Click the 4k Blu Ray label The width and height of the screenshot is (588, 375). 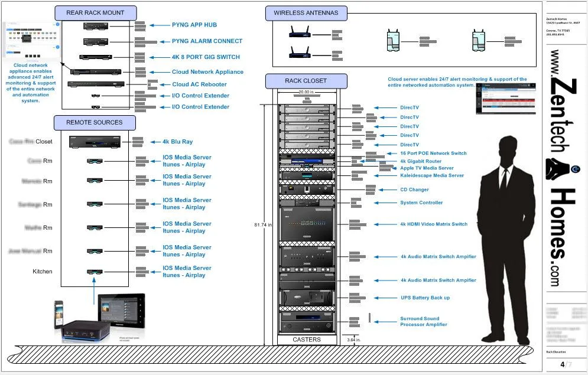click(177, 142)
